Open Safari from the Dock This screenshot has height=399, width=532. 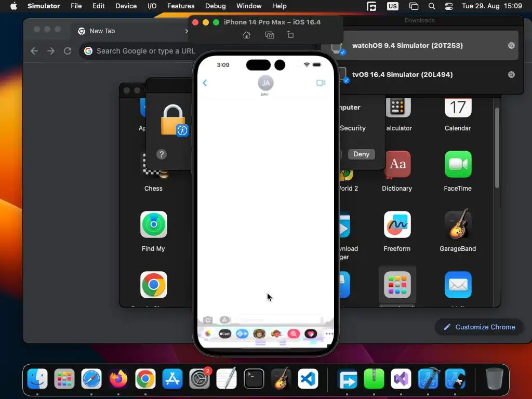tap(91, 379)
